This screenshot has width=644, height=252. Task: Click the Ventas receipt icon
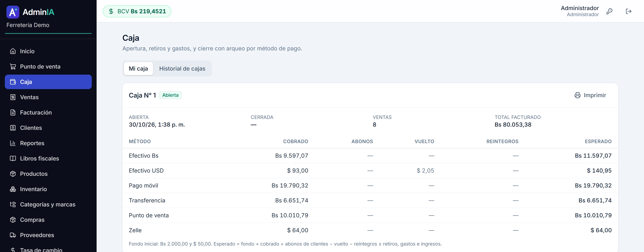coord(13,97)
